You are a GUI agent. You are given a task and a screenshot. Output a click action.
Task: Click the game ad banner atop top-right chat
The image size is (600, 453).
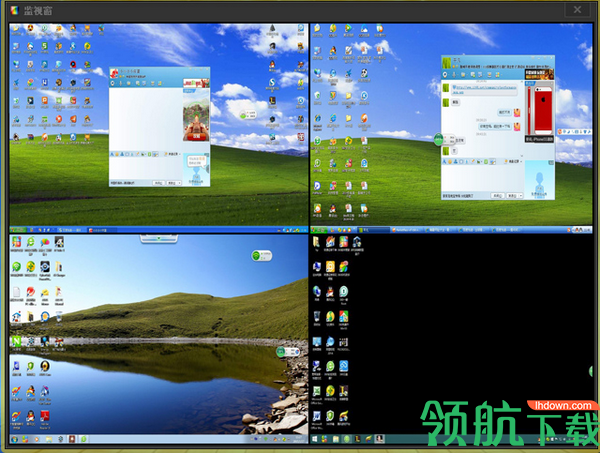tap(539, 74)
